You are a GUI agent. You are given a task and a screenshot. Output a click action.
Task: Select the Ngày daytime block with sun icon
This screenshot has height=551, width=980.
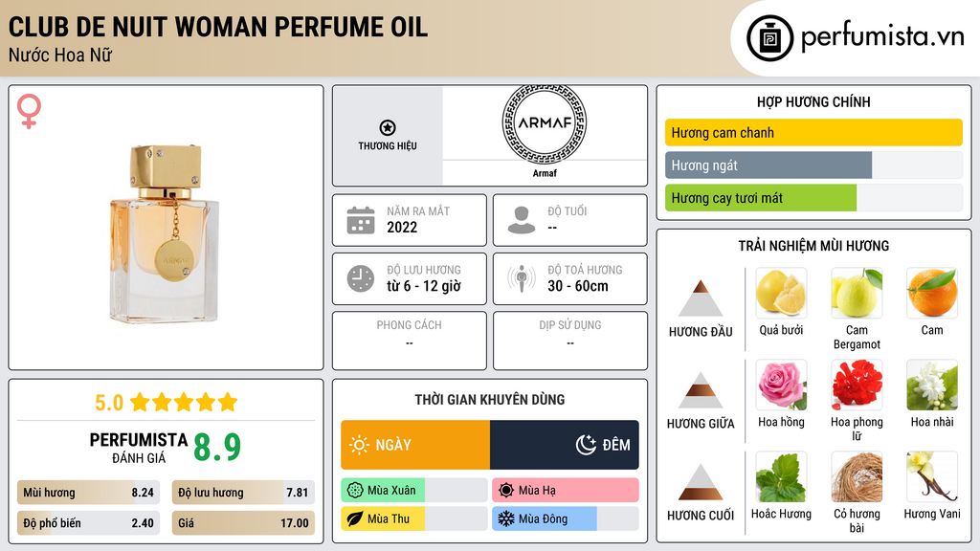(x=415, y=445)
